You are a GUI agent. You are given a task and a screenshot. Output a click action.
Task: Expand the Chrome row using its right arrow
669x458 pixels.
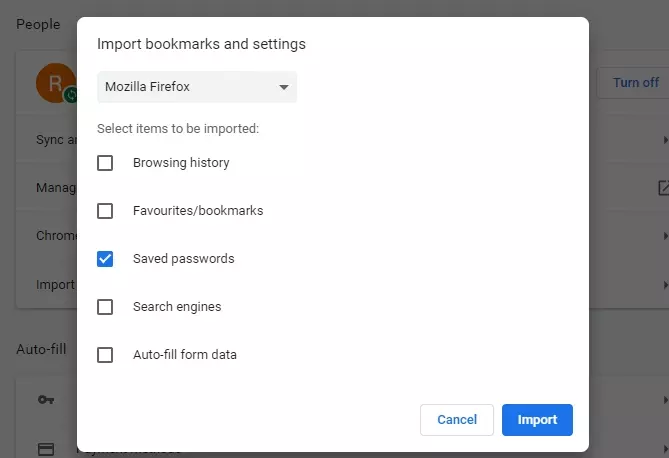click(x=664, y=236)
